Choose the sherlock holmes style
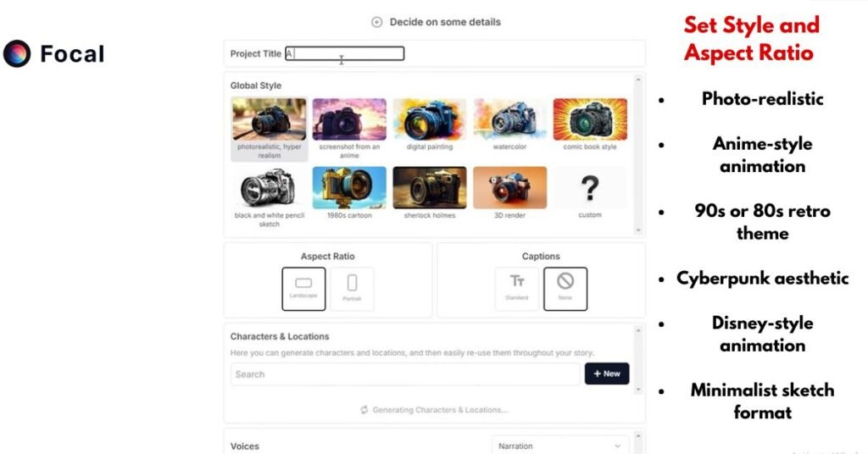Image resolution: width=868 pixels, height=454 pixels. (x=429, y=187)
